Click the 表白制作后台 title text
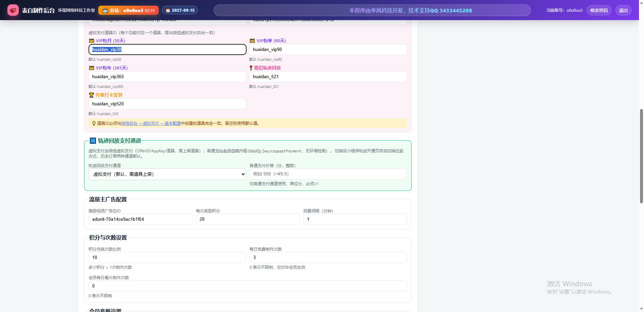 pos(38,10)
